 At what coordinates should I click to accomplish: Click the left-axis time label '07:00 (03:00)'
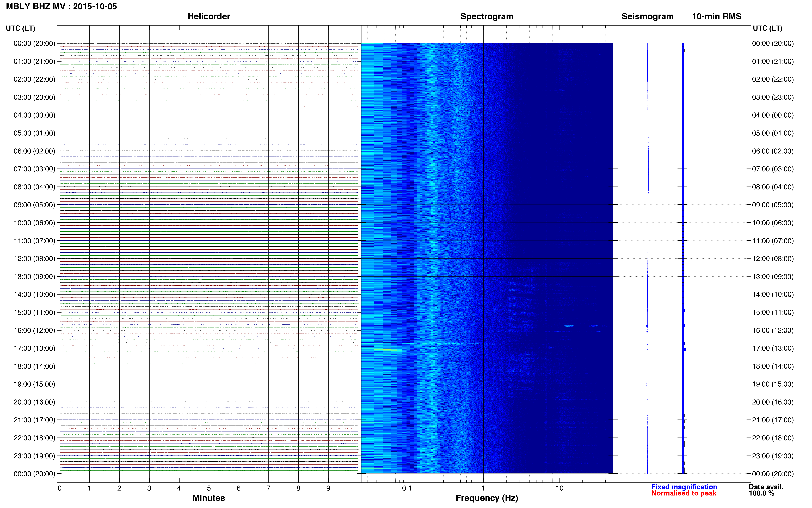pyautogui.click(x=34, y=169)
